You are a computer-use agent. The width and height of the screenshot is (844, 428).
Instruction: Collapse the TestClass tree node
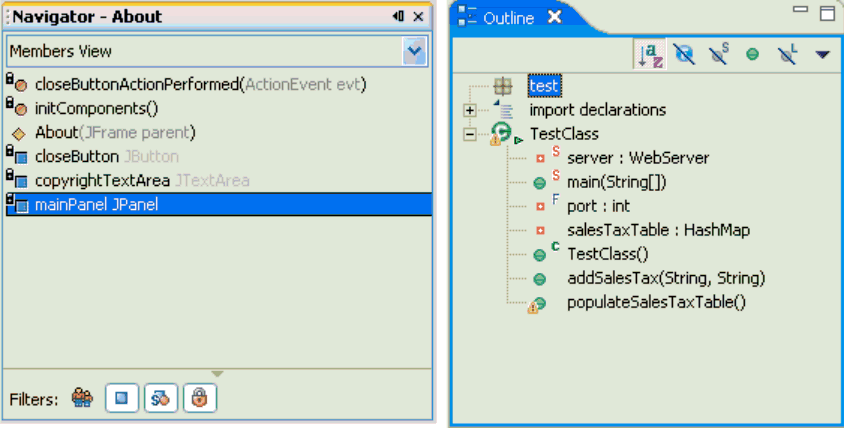[470, 134]
